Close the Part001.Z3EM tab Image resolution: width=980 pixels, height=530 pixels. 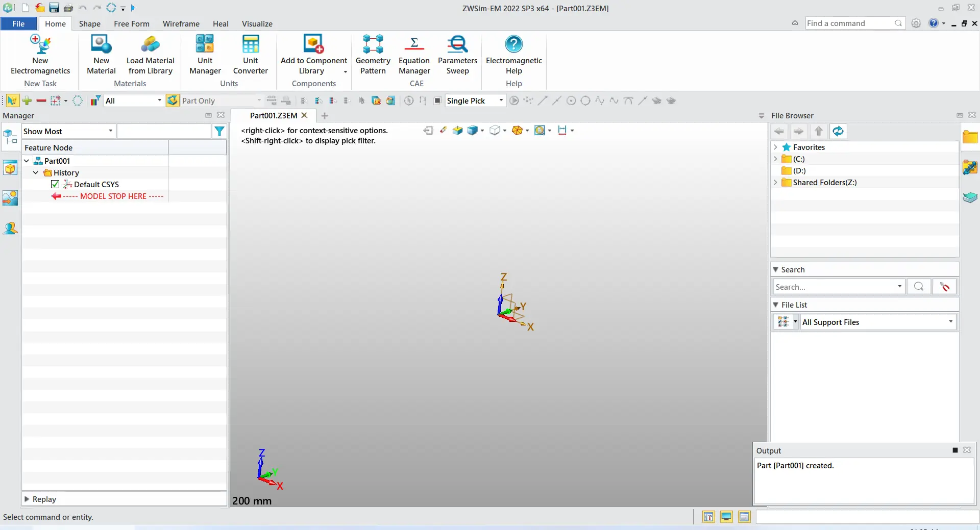(305, 115)
